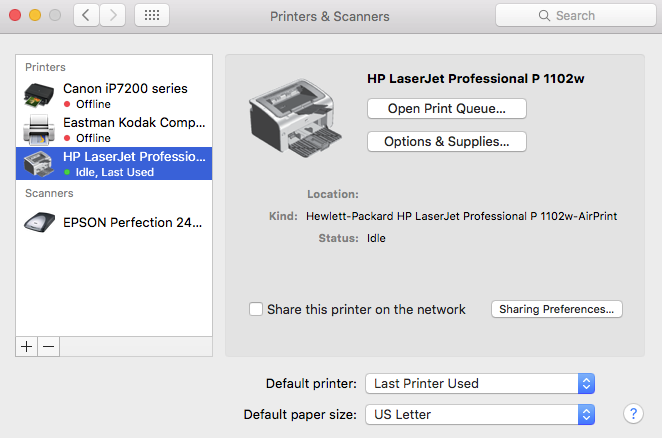Select Canon iP7200 series in printer list
Image resolution: width=662 pixels, height=438 pixels.
[124, 88]
